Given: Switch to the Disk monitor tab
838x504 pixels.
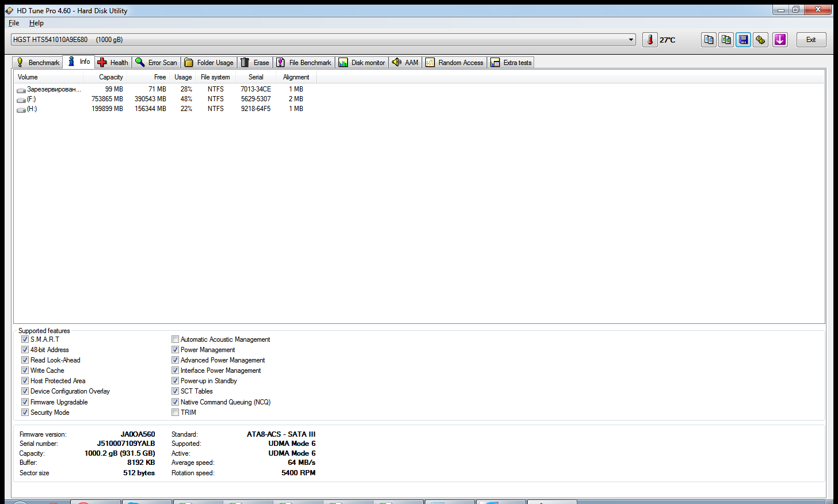Looking at the screenshot, I should 362,62.
